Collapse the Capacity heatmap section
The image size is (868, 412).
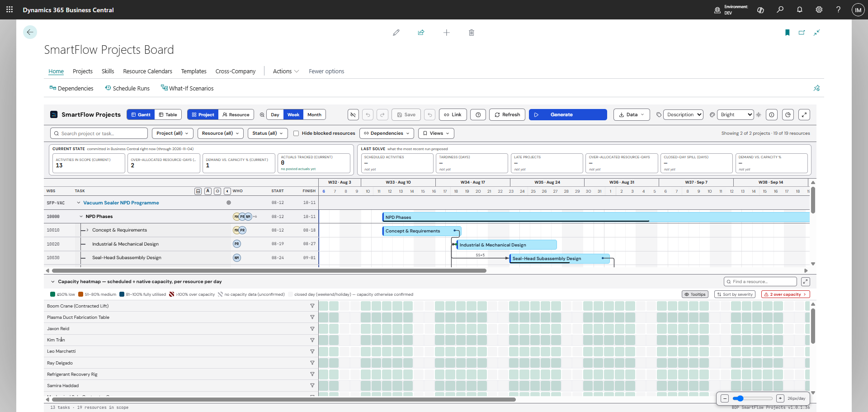[x=52, y=282]
